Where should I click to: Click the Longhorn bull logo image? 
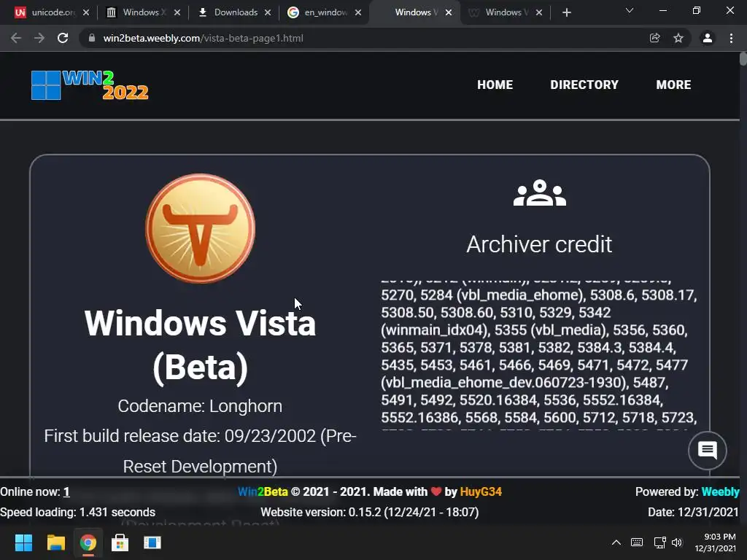tap(200, 228)
